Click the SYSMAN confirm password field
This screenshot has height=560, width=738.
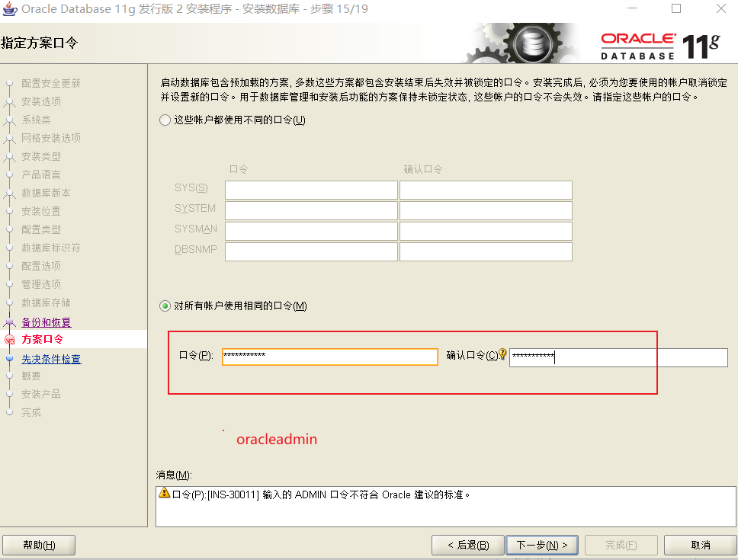pyautogui.click(x=486, y=231)
